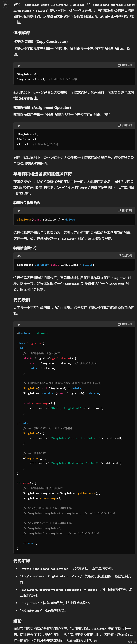Click the bullet 'static Singleton& getInstance()' explanation
This screenshot has height=644, width=137.
pyautogui.click(x=67, y=569)
